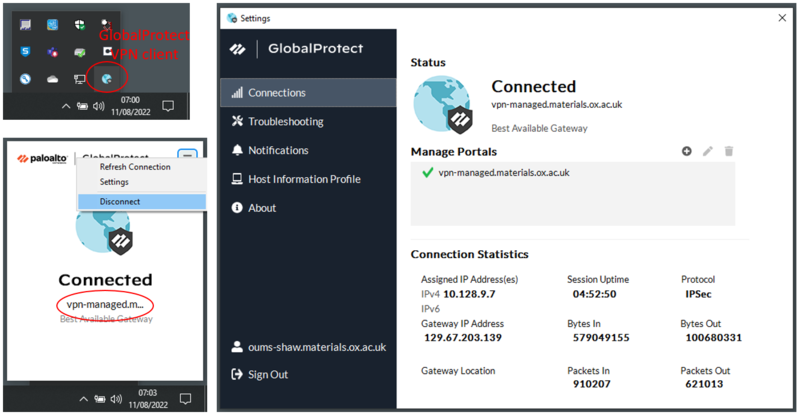Click volume icon on the 07:03 taskbar
This screenshot has height=415, width=800.
click(x=116, y=399)
